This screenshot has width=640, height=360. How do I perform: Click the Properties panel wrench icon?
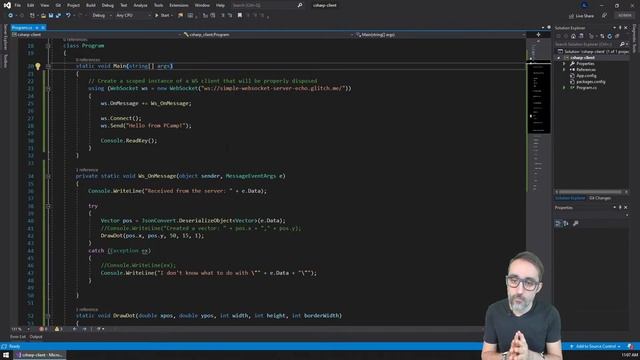[576, 224]
